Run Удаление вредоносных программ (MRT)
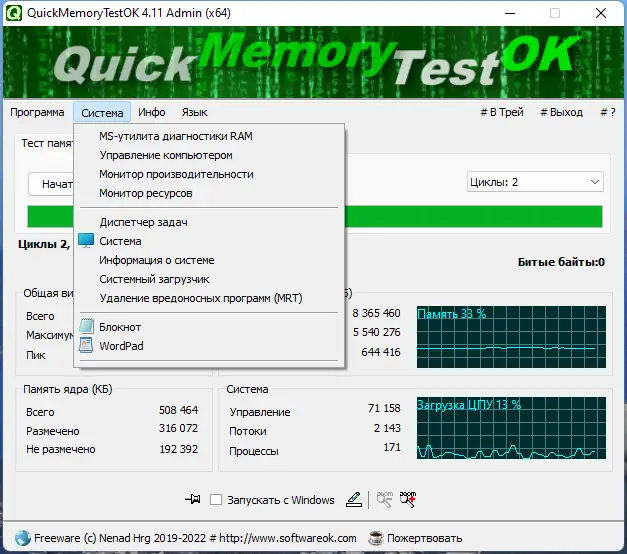627x554 pixels. coord(209,298)
